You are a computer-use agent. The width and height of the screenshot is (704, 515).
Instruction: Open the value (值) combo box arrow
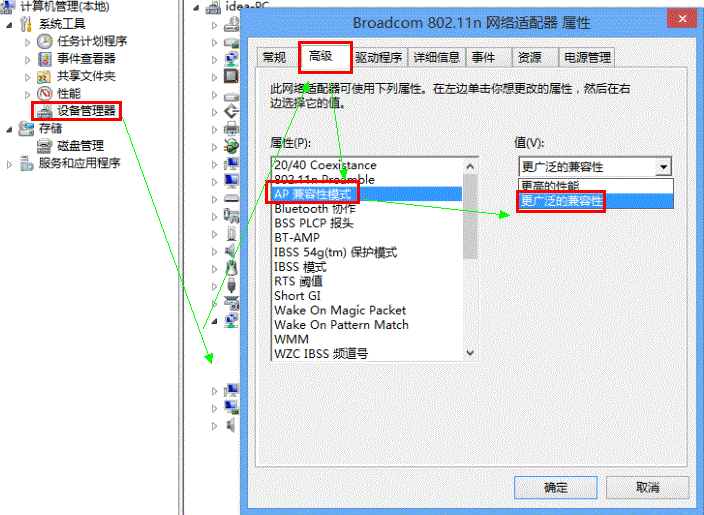[x=663, y=167]
